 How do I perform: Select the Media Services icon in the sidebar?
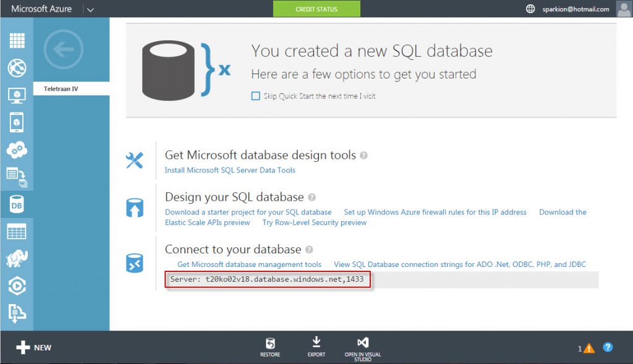pyautogui.click(x=17, y=286)
